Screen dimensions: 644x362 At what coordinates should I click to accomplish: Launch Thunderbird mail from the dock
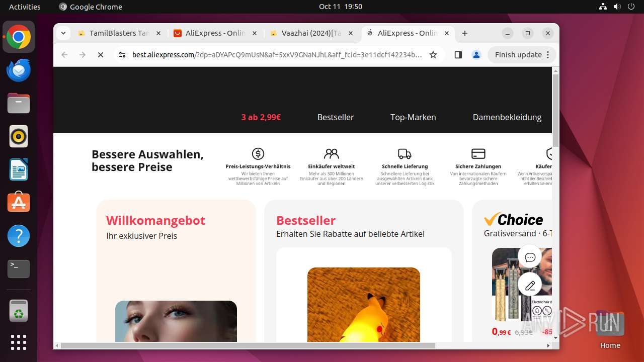point(19,70)
